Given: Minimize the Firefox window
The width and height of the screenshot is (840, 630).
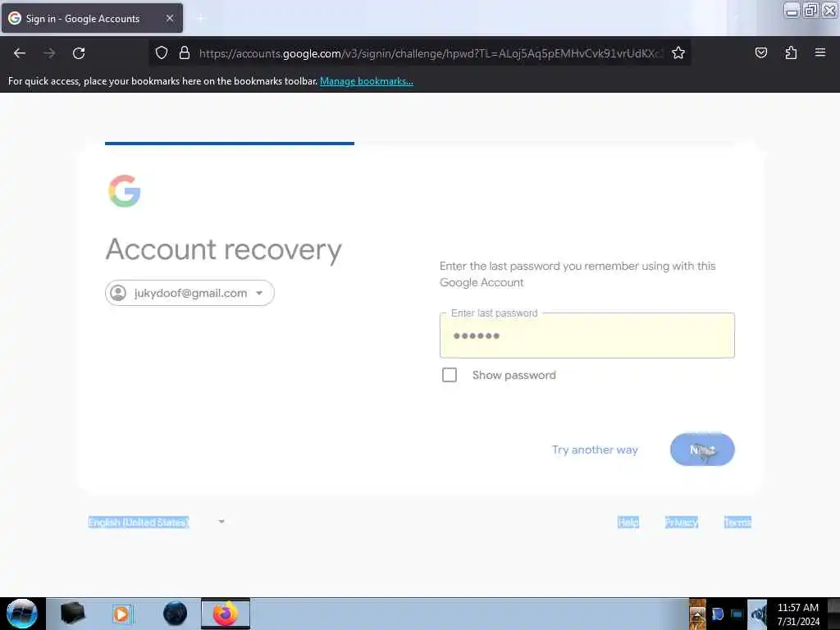Looking at the screenshot, I should coord(792,10).
